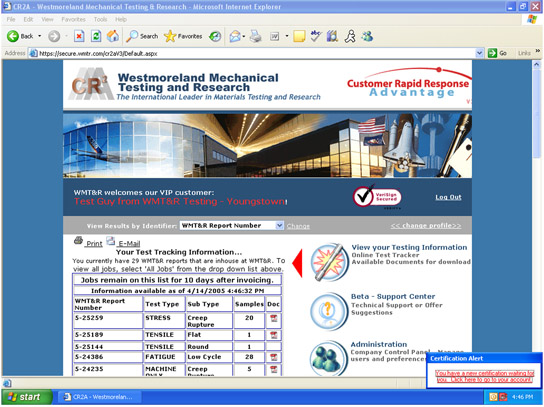The image size is (544, 407).
Task: Expand the address bar dropdown arrow
Action: click(479, 53)
